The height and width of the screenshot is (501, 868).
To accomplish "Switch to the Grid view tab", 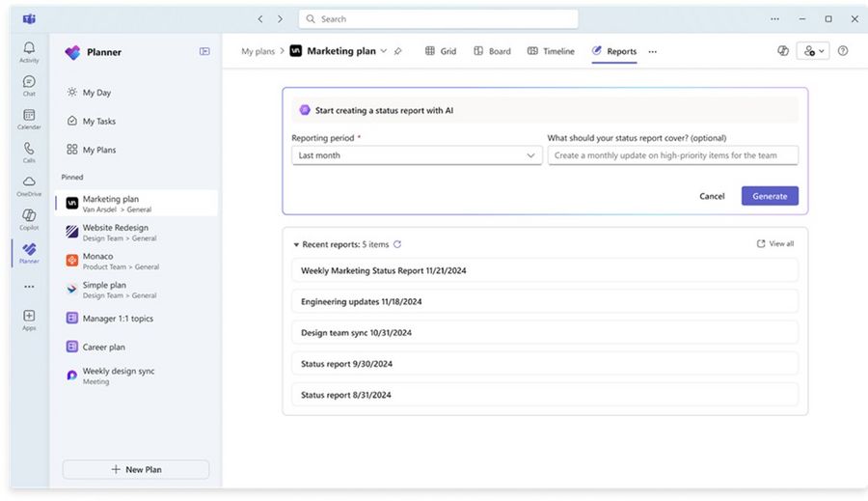I will [441, 51].
